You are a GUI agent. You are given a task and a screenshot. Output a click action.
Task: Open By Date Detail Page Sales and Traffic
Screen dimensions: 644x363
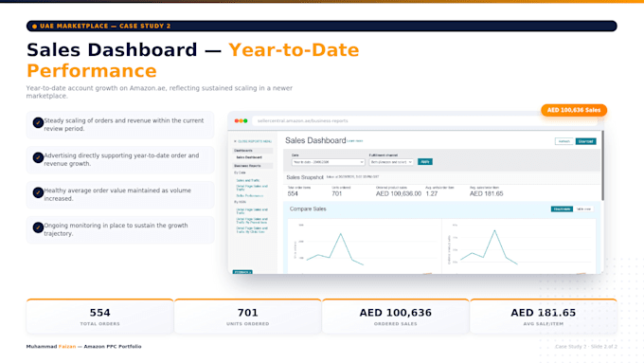tap(252, 188)
